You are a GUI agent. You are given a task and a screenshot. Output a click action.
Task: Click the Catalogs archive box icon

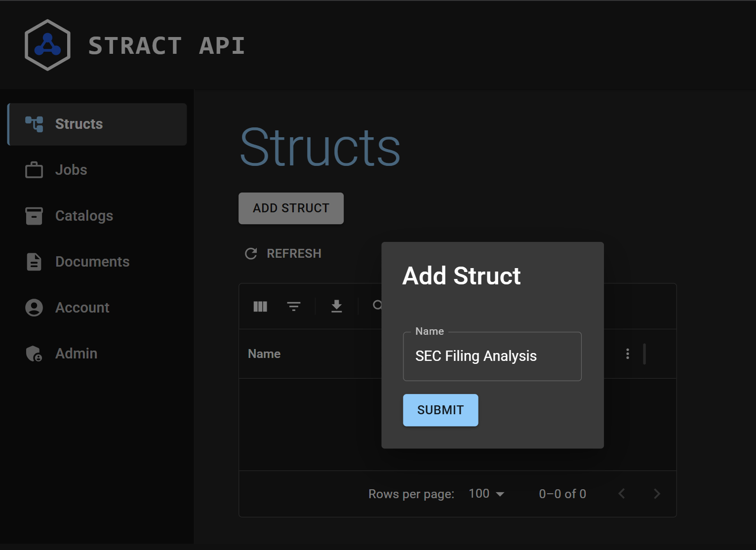(x=34, y=216)
